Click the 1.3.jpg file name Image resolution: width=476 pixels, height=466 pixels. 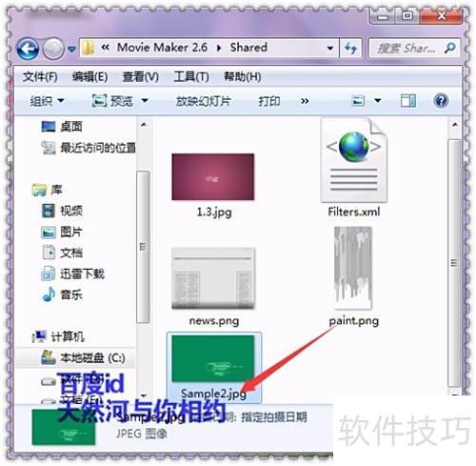click(214, 213)
